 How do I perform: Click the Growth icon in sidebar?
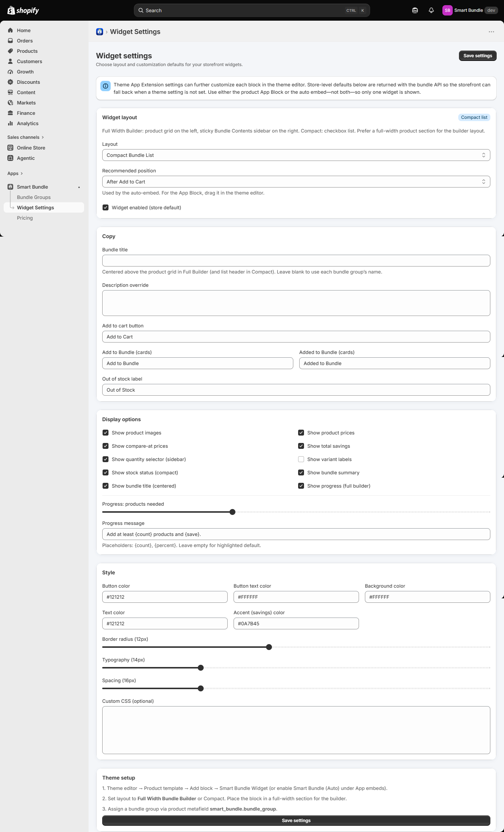(x=10, y=72)
